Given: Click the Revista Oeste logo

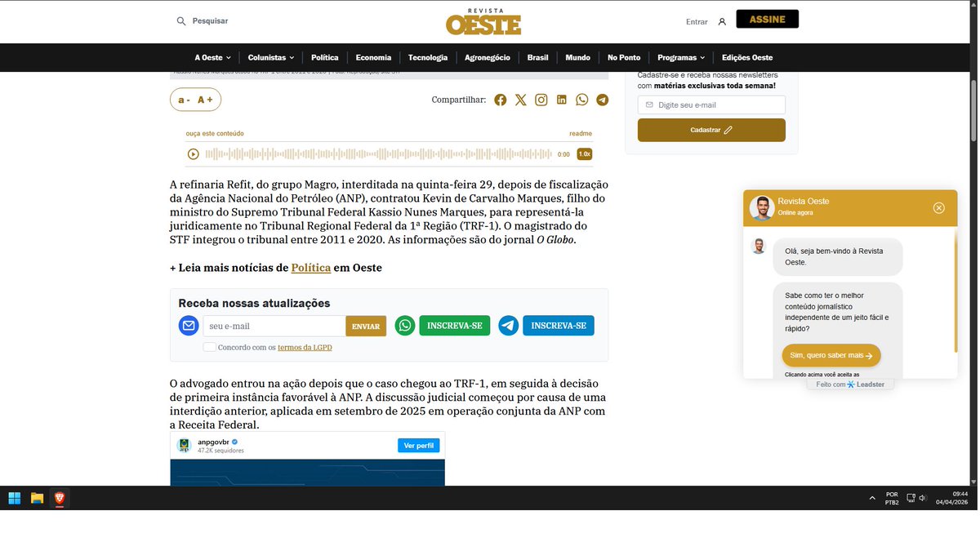Looking at the screenshot, I should (483, 22).
